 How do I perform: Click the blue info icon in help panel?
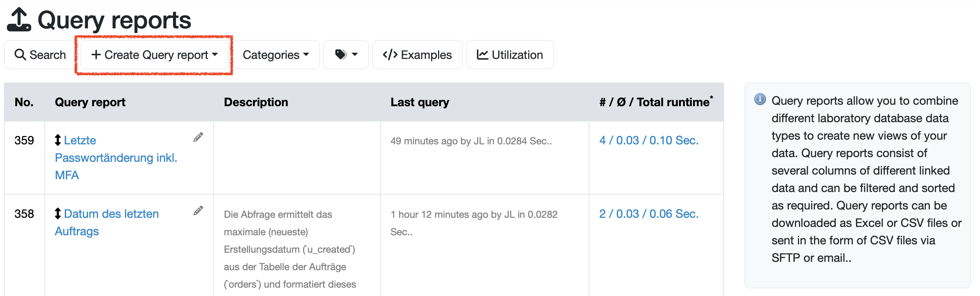(760, 100)
